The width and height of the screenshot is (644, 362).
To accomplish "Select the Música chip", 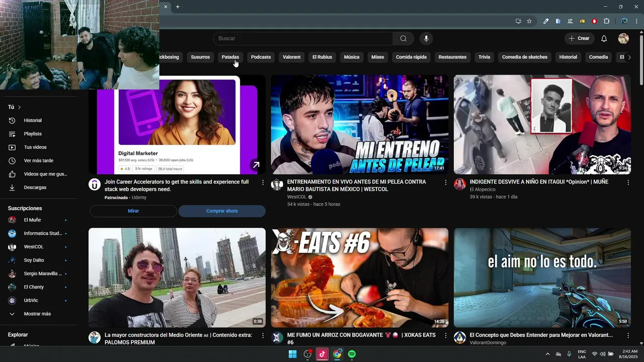I will (352, 57).
